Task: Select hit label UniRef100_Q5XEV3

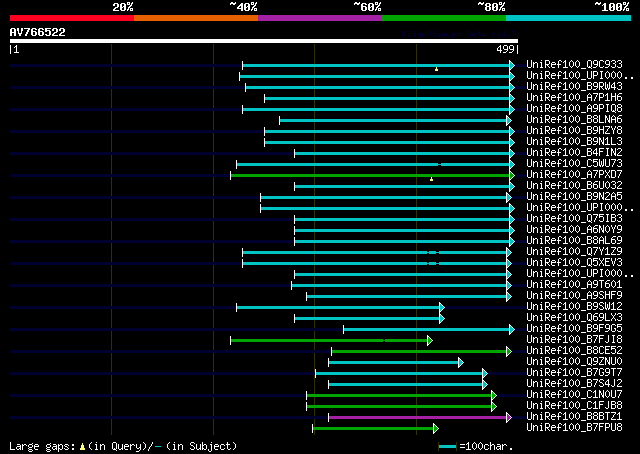Action: click(x=574, y=263)
